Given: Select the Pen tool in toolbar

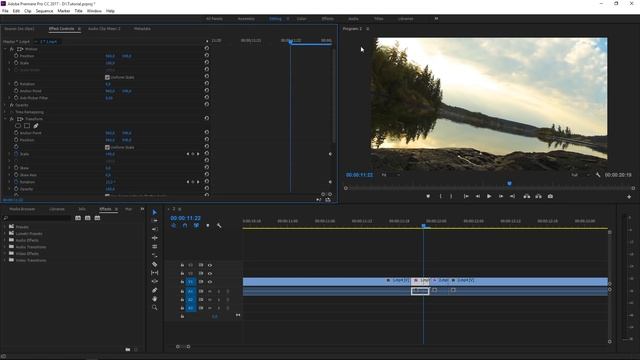Looking at the screenshot, I should coord(154,290).
